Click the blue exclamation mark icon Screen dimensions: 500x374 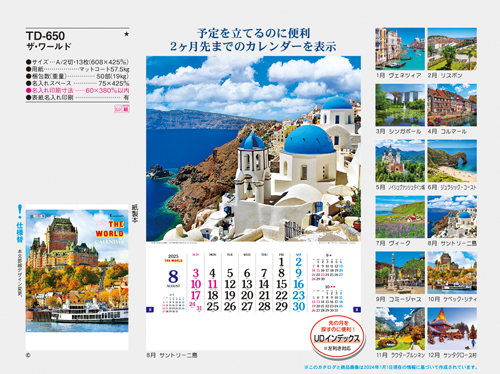(x=20, y=211)
